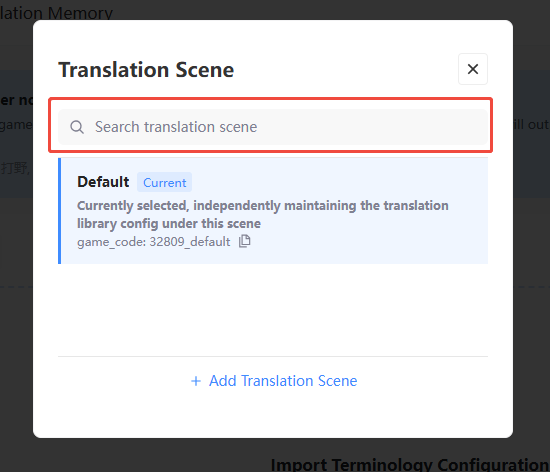The height and width of the screenshot is (472, 550).
Task: Click the magnifier search icon
Action: point(77,127)
